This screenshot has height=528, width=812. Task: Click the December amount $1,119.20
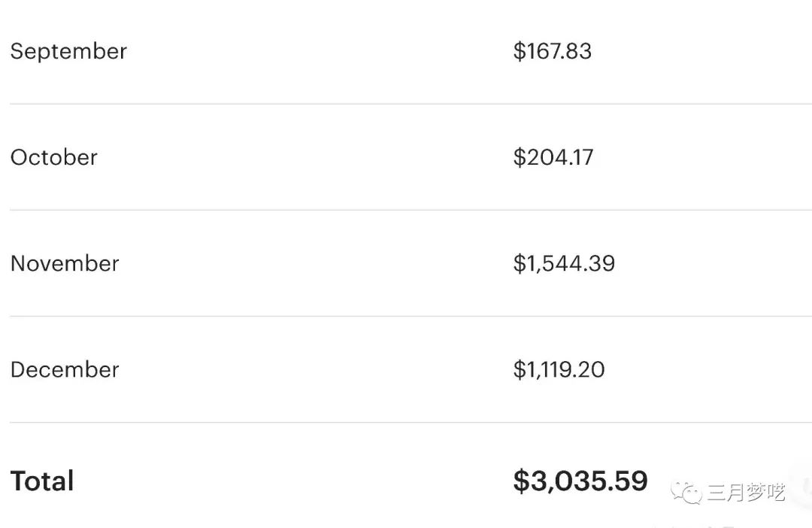tap(559, 369)
